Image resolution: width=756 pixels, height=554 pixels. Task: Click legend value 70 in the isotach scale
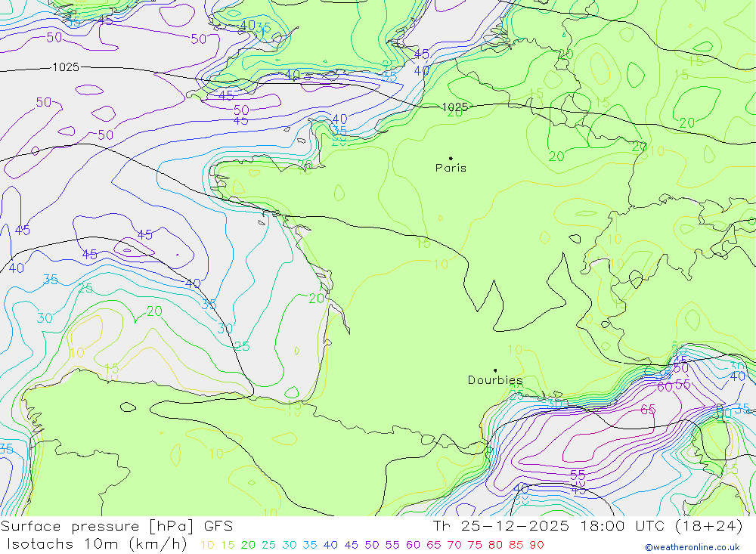454,545
